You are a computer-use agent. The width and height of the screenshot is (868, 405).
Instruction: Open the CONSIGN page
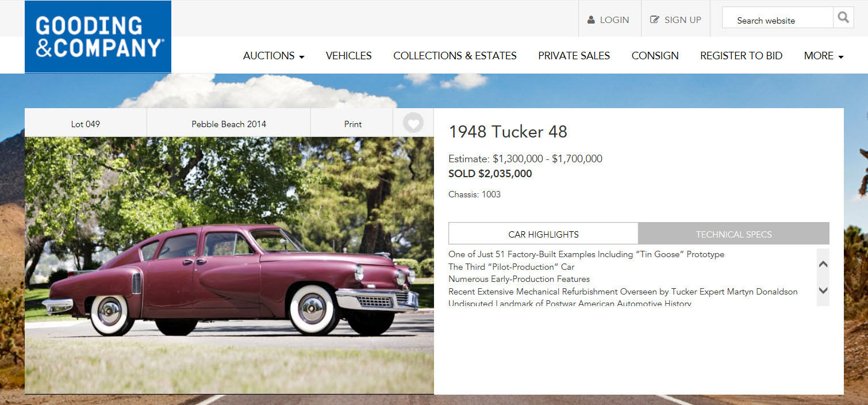pyautogui.click(x=655, y=56)
